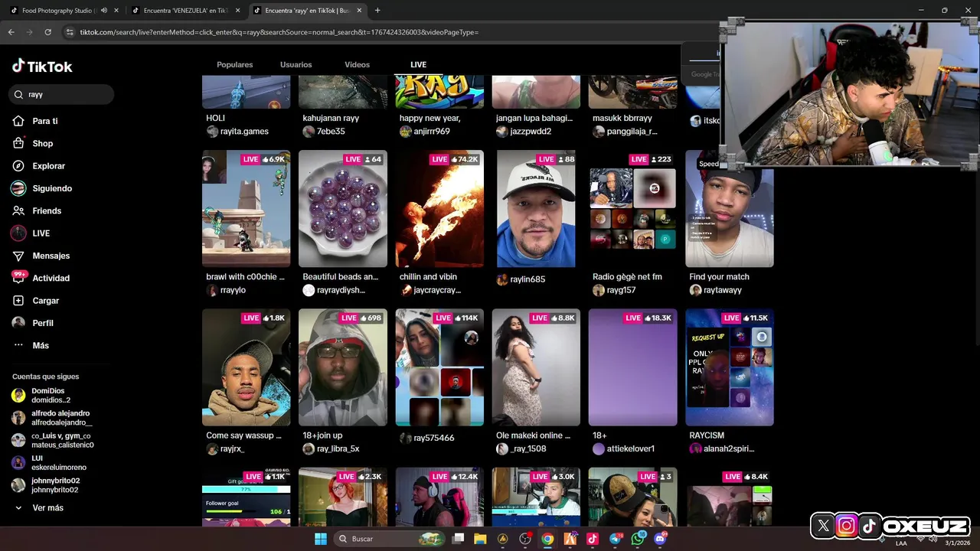Open Cargar upload option
This screenshot has height=551, width=980.
click(x=45, y=301)
